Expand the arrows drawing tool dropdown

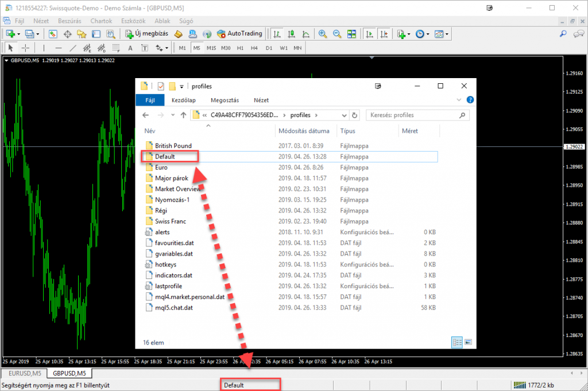(x=167, y=48)
